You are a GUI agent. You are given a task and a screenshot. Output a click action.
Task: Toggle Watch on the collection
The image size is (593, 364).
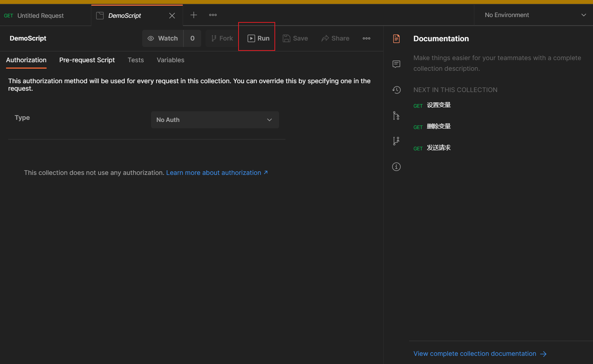pyautogui.click(x=163, y=38)
